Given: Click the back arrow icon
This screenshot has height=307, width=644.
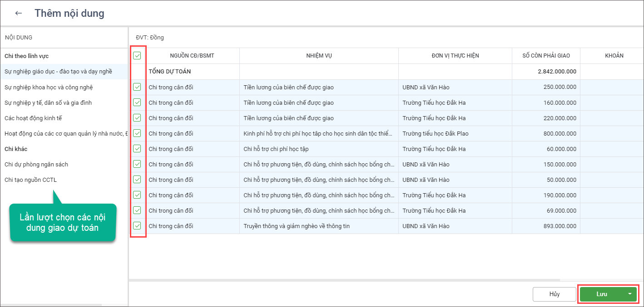Looking at the screenshot, I should tap(19, 13).
